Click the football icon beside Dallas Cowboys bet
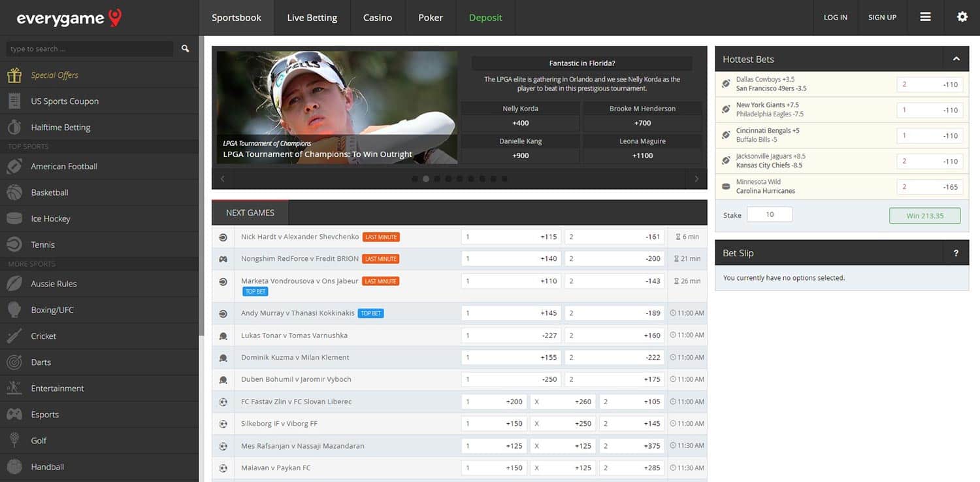Viewport: 980px width, 482px height. 725,84
